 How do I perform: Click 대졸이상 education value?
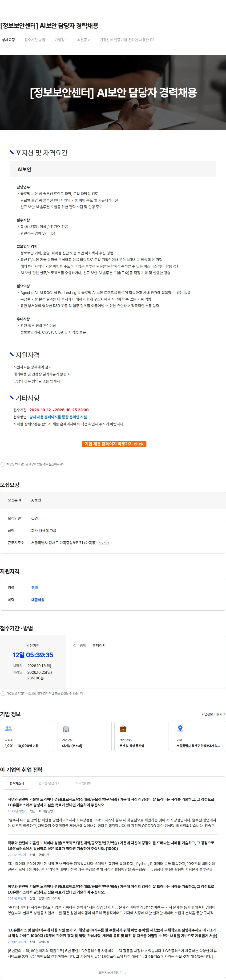click(x=38, y=600)
